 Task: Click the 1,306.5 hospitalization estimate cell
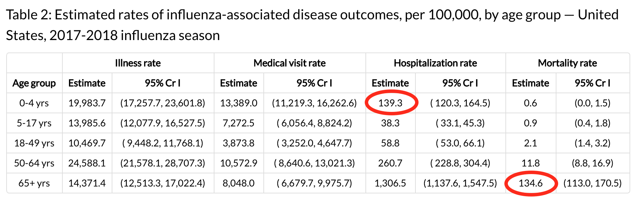(390, 183)
